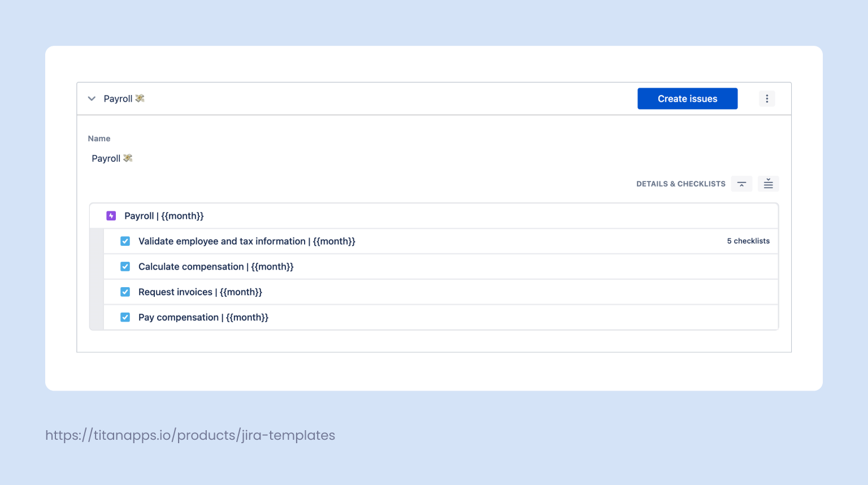
Task: Click the purple Epic icon beside Payroll | {{month}}
Action: [x=111, y=215]
